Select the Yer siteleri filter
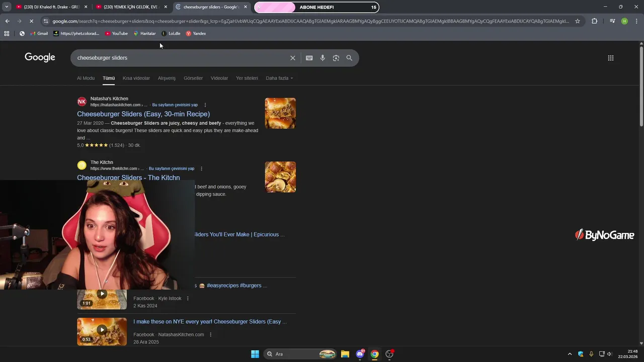Viewport: 644px width, 362px height. pos(247,78)
